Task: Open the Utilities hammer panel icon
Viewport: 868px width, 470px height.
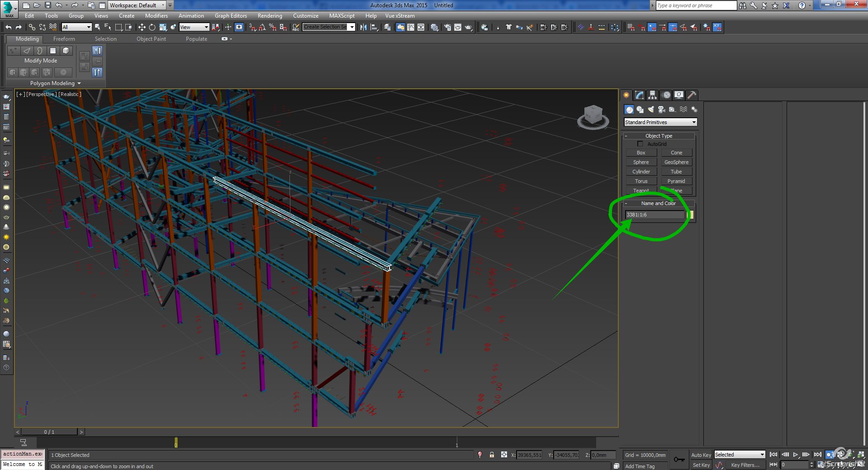Action: [x=692, y=95]
